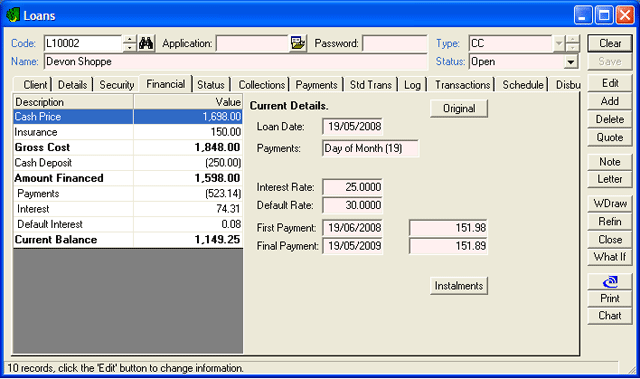Decrement the Code spinner down arrow
Viewport: 640px width, 379px height.
pos(129,48)
